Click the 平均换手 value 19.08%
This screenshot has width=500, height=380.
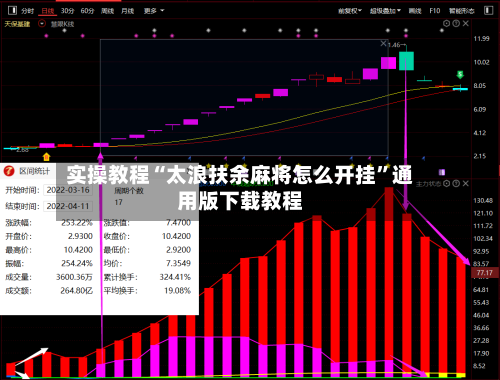[x=177, y=291]
